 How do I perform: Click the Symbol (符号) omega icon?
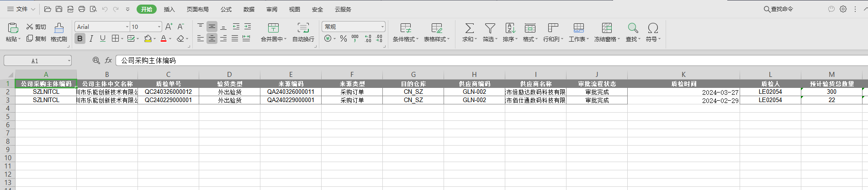tap(653, 28)
